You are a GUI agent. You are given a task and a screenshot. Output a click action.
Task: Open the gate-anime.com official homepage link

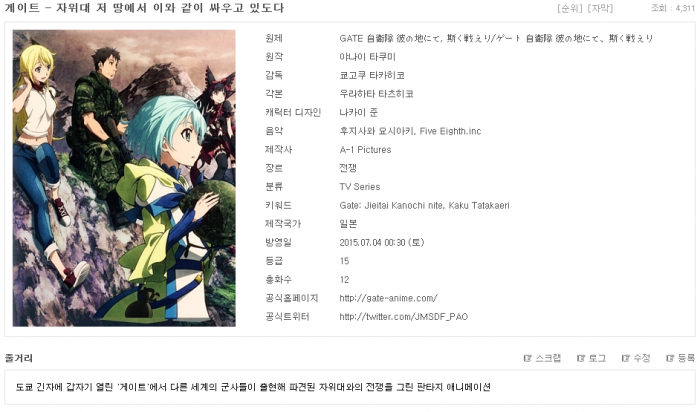[388, 298]
